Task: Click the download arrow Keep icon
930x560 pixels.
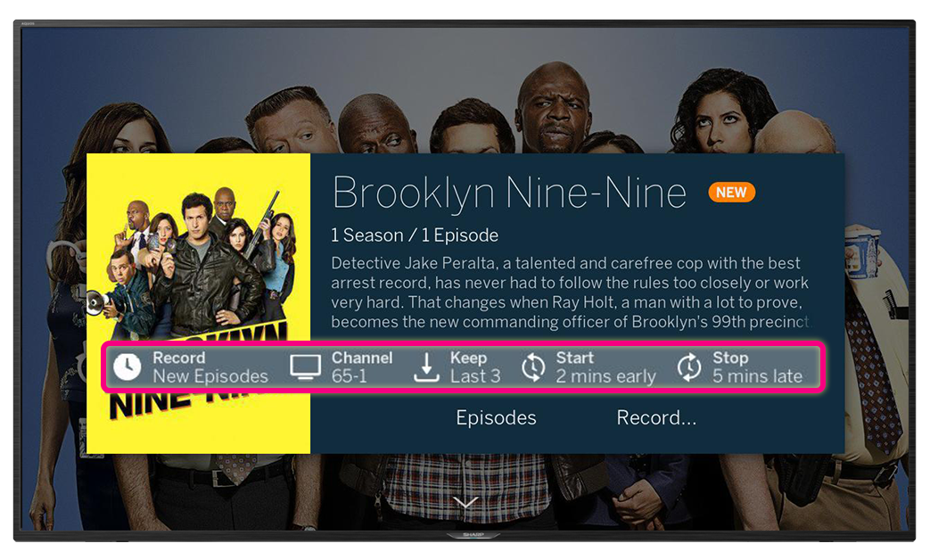Action: coord(426,366)
